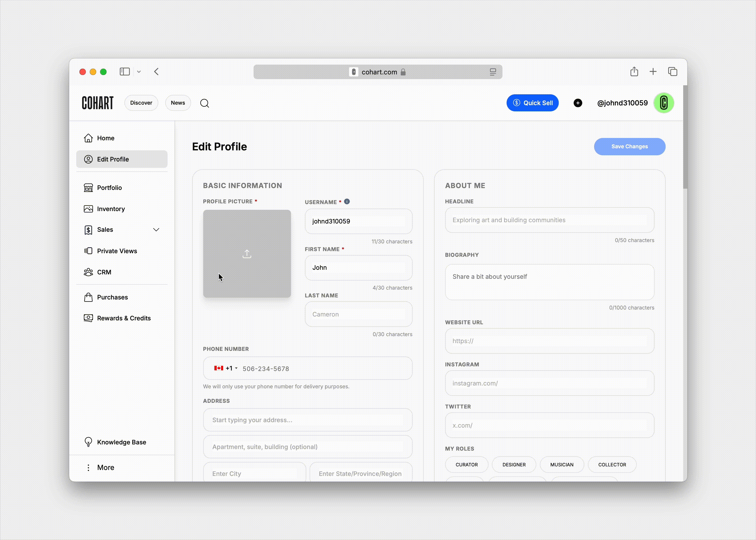Click the Quick Sell button
Screen dimensions: 756x540
tap(532, 103)
